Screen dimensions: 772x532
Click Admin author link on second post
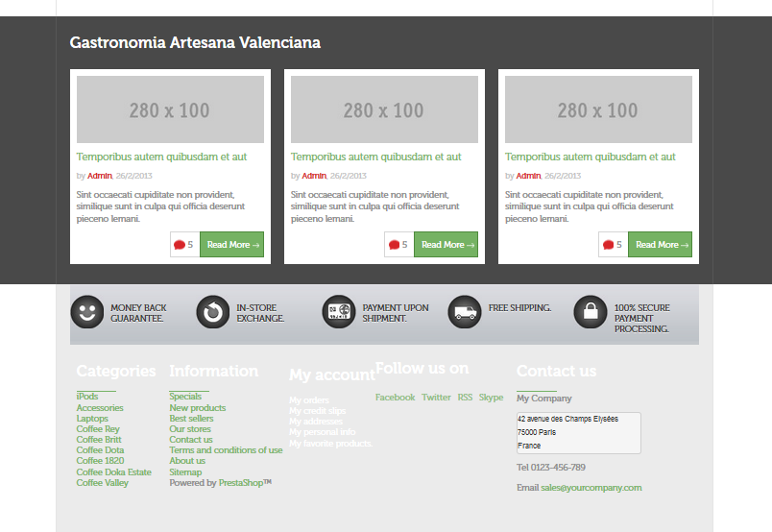pyautogui.click(x=314, y=176)
